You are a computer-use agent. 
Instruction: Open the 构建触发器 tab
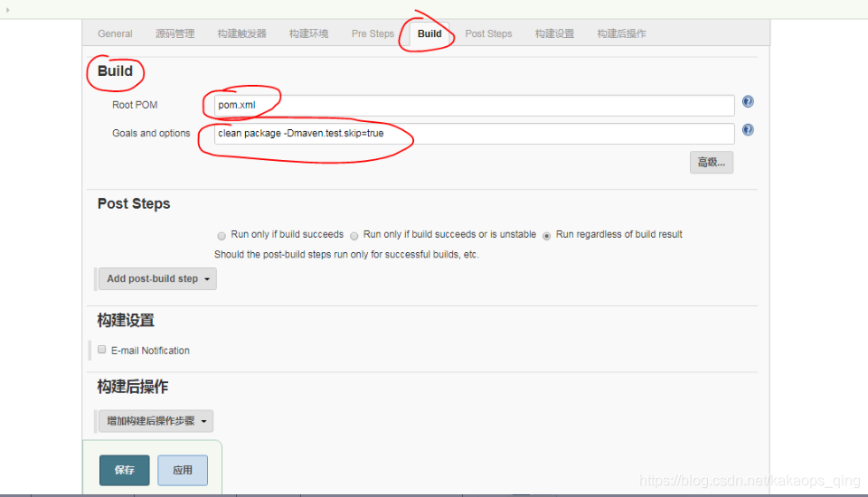click(241, 33)
